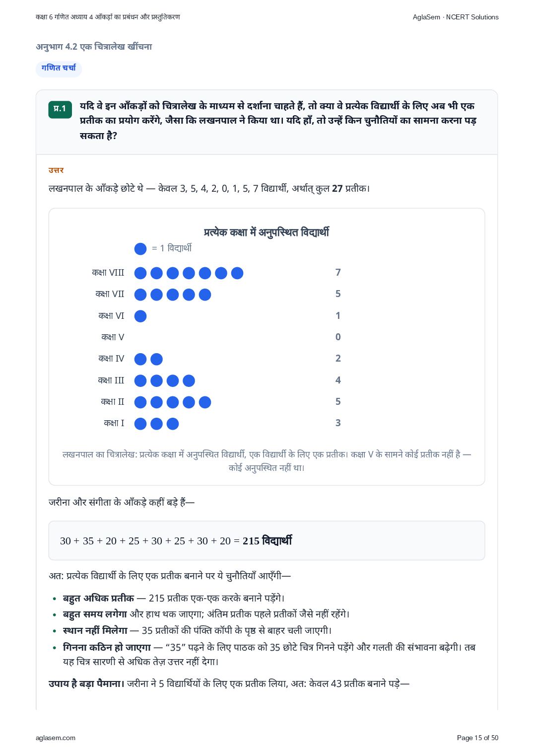The image size is (534, 756).
Task: Click the अनुभाग 4.2 section heading
Action: pyautogui.click(x=94, y=47)
